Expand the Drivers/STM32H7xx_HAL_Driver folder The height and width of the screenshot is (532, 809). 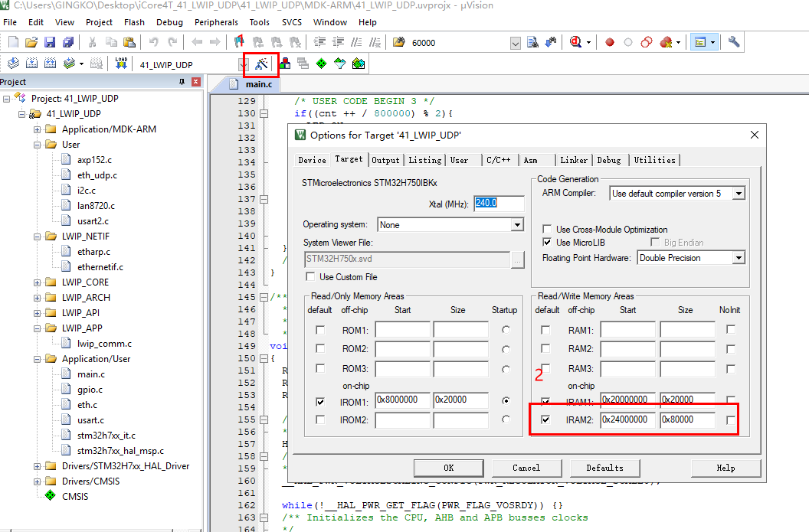pos(37,466)
